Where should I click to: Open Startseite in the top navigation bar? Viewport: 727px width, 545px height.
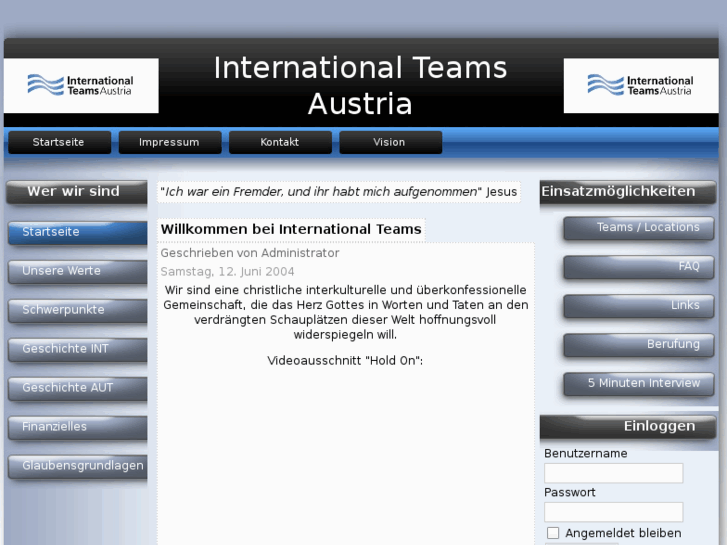[59, 142]
